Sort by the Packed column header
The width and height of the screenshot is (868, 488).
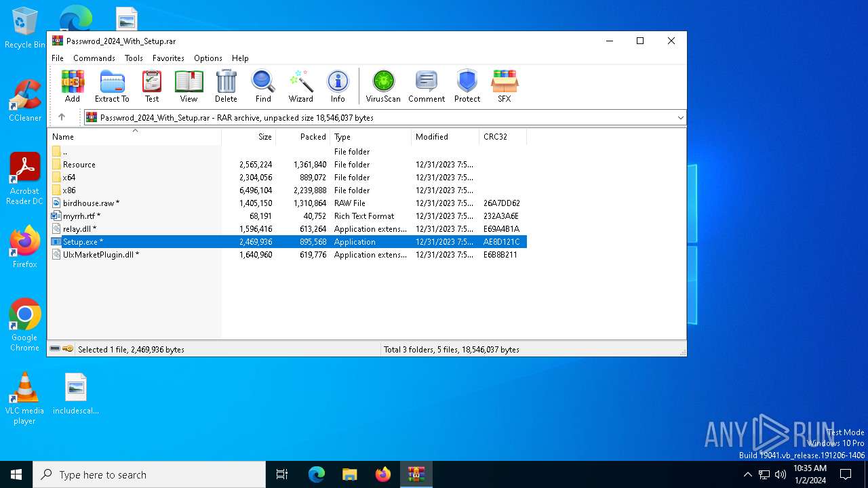303,137
